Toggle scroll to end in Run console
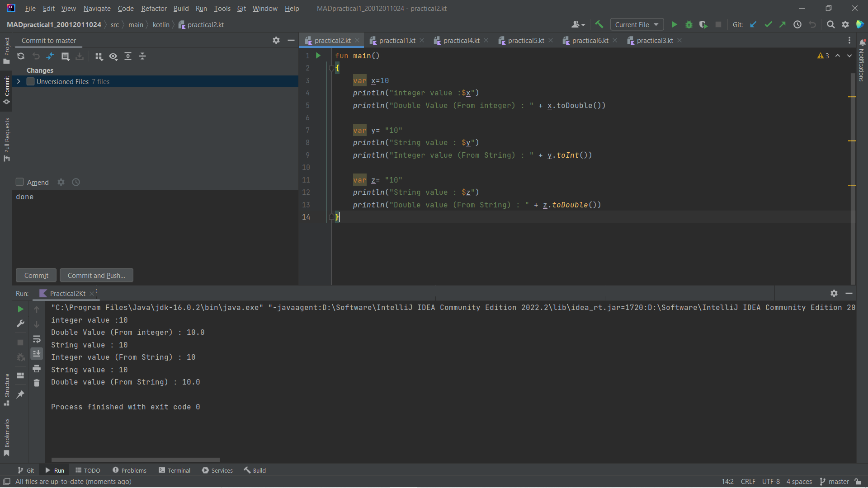The image size is (868, 488). tap(37, 353)
